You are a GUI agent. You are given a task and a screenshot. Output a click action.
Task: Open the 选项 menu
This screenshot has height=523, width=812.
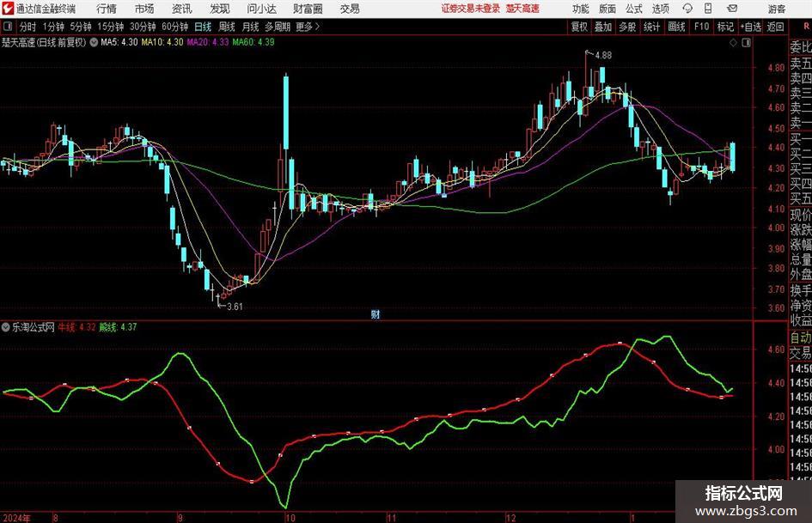660,9
